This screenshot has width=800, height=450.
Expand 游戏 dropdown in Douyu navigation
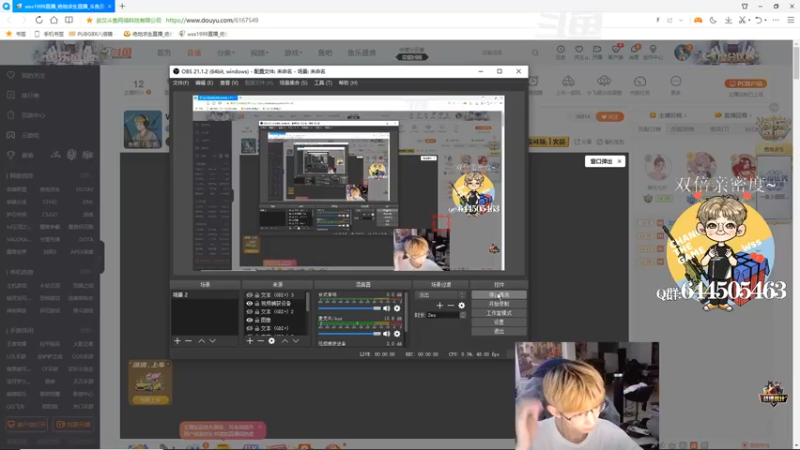(293, 53)
